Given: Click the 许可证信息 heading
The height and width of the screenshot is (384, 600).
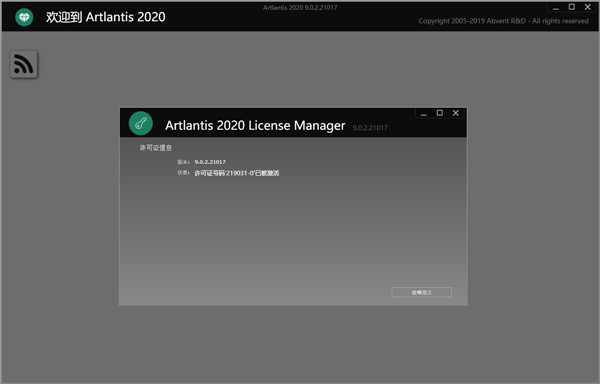Looking at the screenshot, I should pyautogui.click(x=156, y=148).
